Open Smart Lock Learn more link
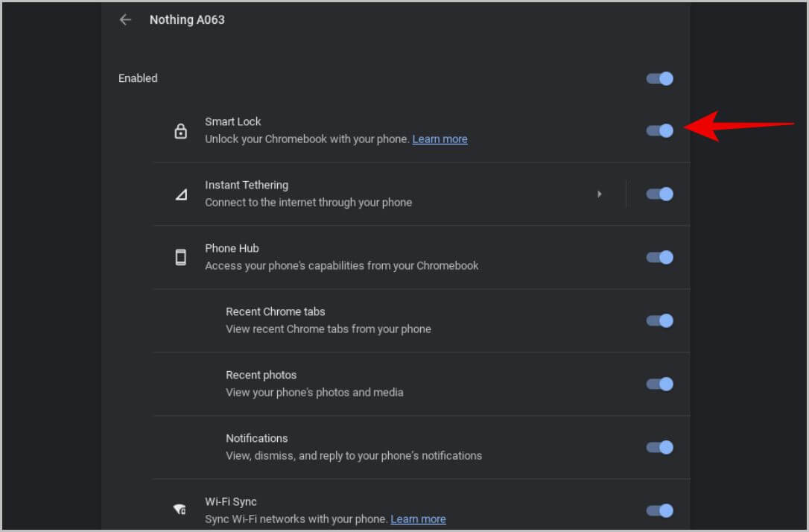809x532 pixels. pos(440,139)
